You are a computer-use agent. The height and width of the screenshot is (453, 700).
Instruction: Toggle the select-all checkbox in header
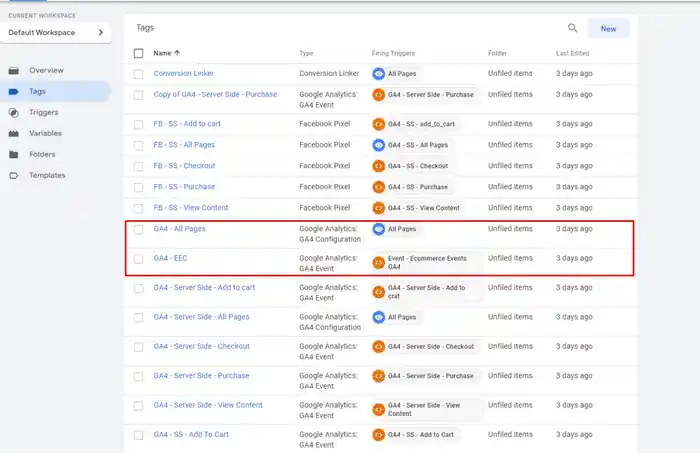[138, 53]
